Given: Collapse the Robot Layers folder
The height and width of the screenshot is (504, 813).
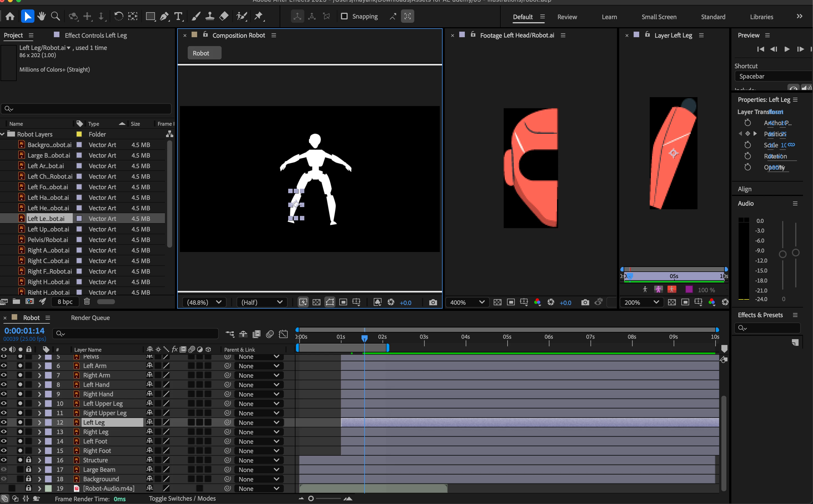Looking at the screenshot, I should point(3,134).
